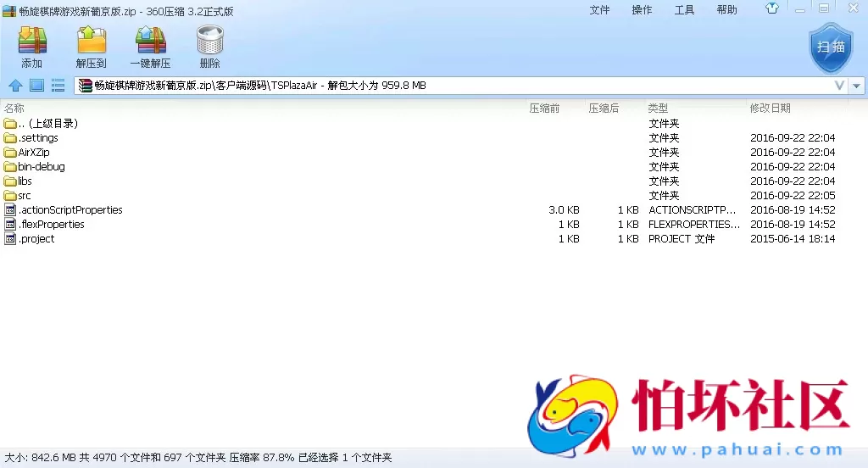Open the 文件 menu

[599, 10]
